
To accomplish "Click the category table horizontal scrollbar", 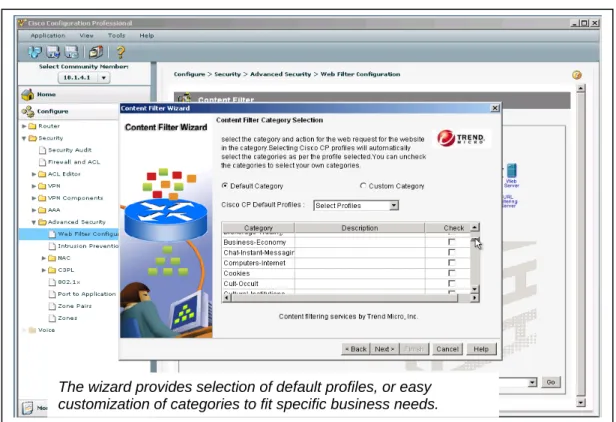I will pos(345,298).
